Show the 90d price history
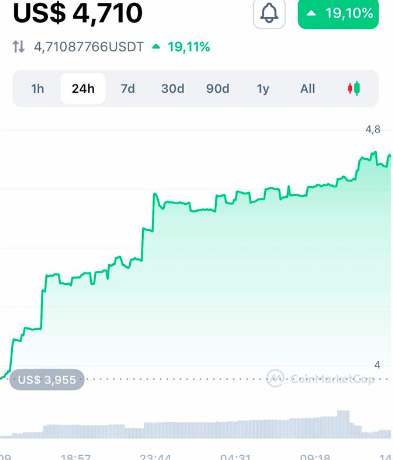Image resolution: width=393 pixels, height=460 pixels. point(218,89)
